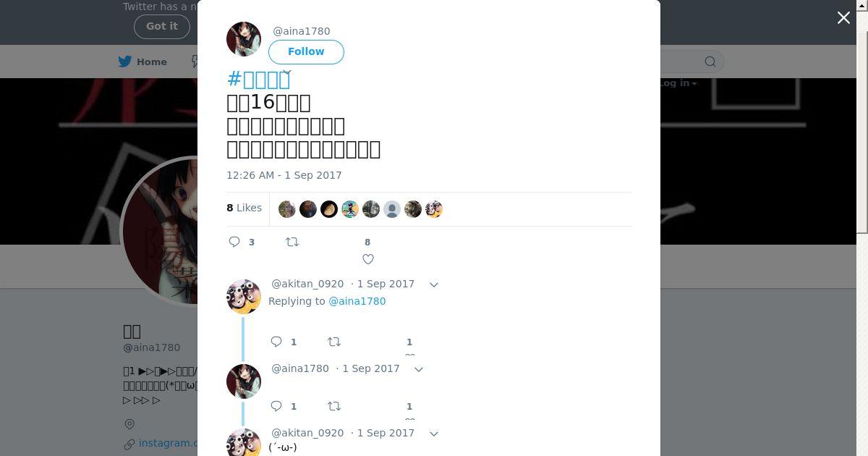Close the tweet overlay with the X icon
This screenshot has height=456, width=868.
tap(843, 18)
